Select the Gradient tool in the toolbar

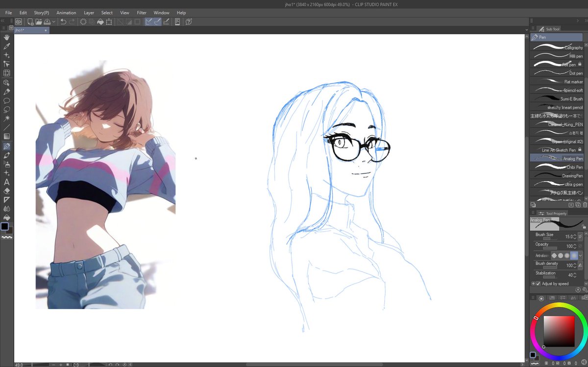click(x=7, y=137)
